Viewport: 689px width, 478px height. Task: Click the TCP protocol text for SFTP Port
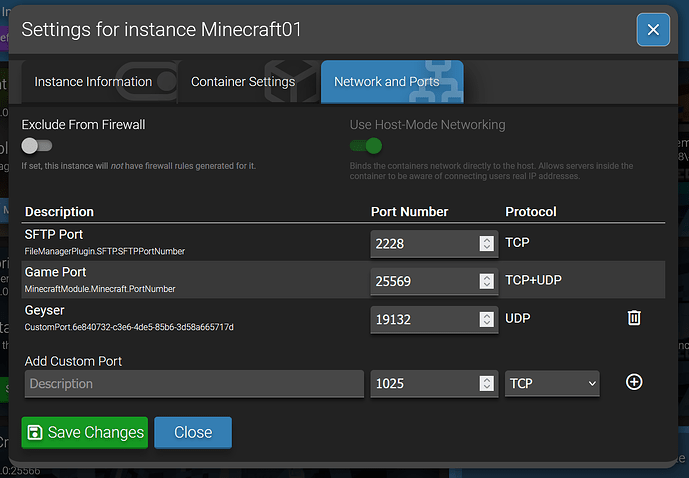tap(517, 243)
